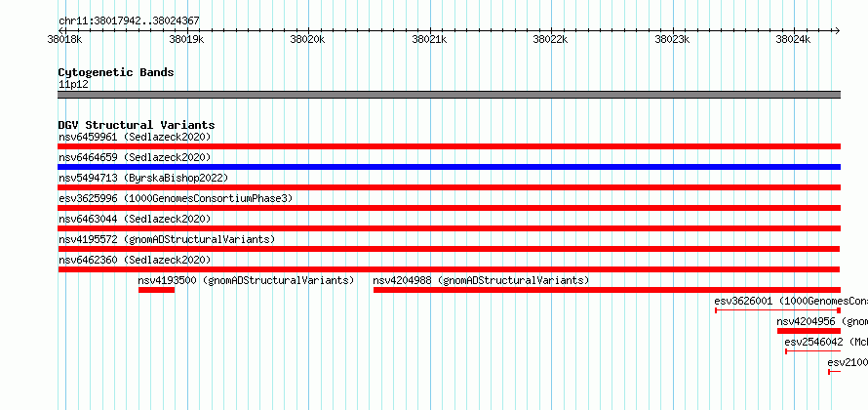The width and height of the screenshot is (868, 410).
Task: Click the 38018k ruler tick label
Action: click(x=65, y=39)
